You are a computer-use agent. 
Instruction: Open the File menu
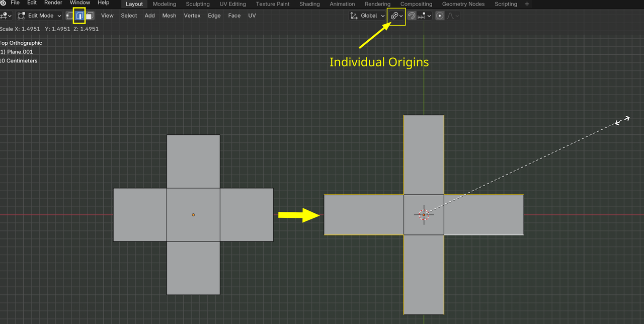tap(15, 3)
